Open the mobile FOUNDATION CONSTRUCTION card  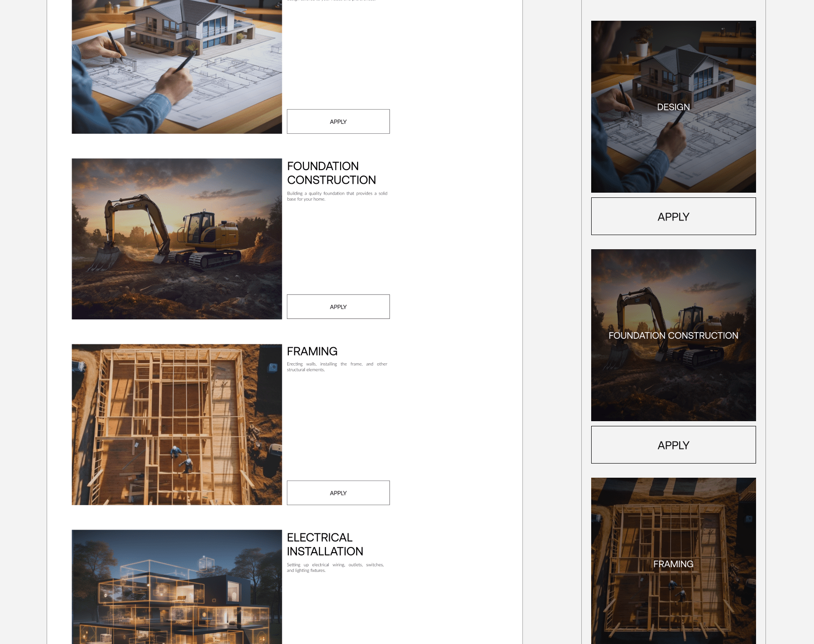[673, 335]
